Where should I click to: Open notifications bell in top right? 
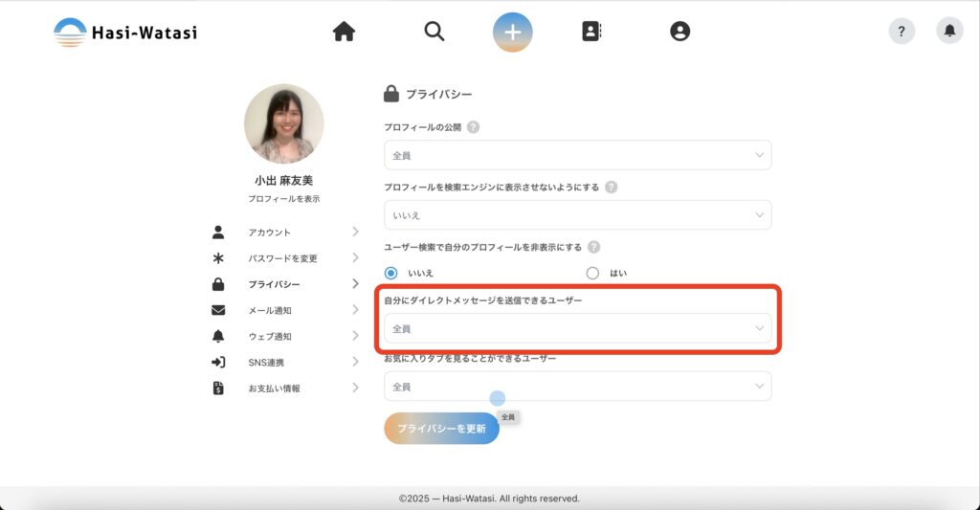pyautogui.click(x=949, y=32)
